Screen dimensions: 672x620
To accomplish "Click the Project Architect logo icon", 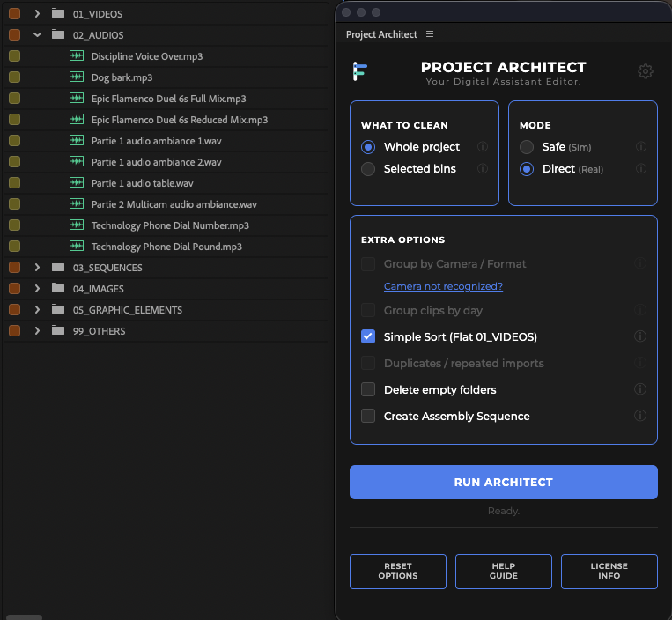I will (x=359, y=71).
